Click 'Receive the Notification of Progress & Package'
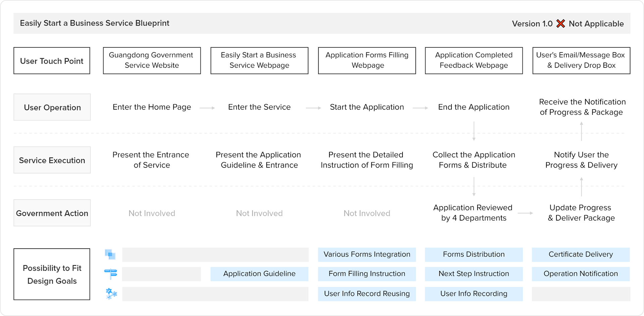 [582, 107]
